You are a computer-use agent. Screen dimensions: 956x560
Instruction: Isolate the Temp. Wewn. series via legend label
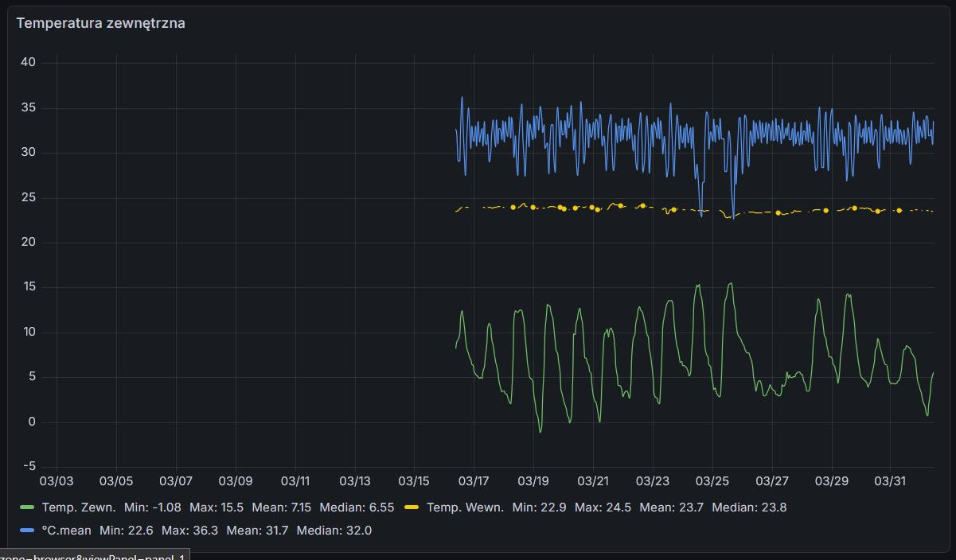click(x=465, y=507)
